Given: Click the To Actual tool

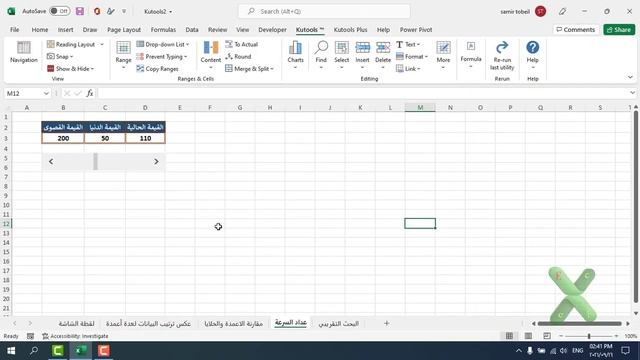Looking at the screenshot, I should tap(242, 44).
